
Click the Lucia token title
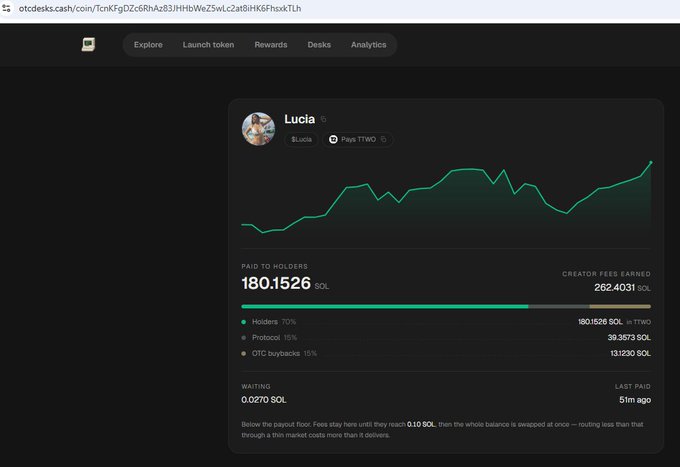[x=300, y=119]
